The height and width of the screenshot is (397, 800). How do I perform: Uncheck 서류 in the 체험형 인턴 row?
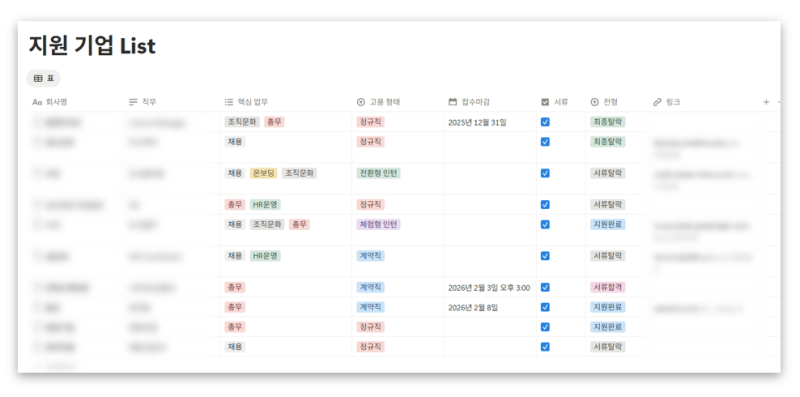click(x=545, y=225)
